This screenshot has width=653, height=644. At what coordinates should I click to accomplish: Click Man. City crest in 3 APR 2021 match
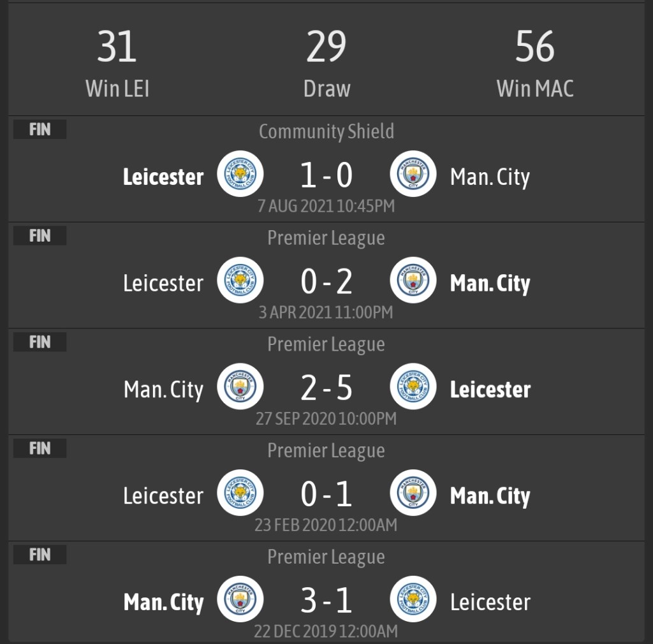[x=413, y=280]
